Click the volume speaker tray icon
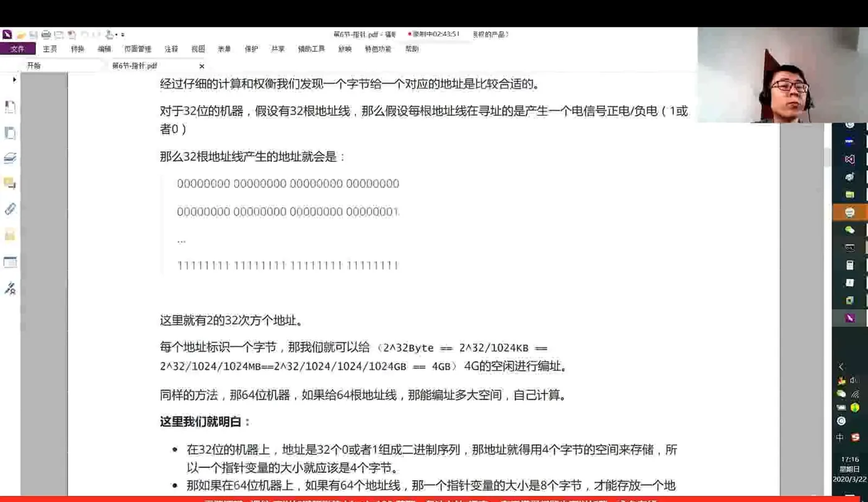 pos(855,380)
